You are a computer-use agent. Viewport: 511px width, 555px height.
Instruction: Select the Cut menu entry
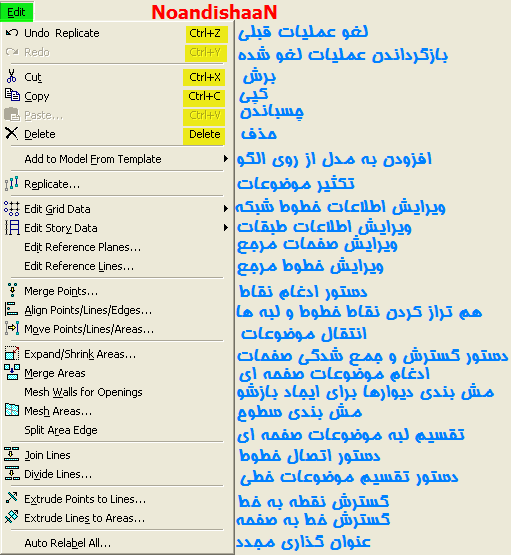point(33,77)
